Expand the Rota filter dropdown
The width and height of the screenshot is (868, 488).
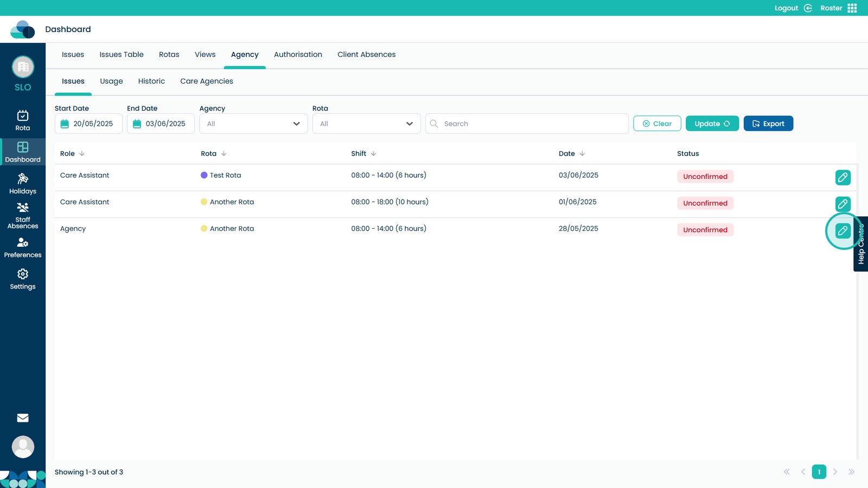point(366,124)
